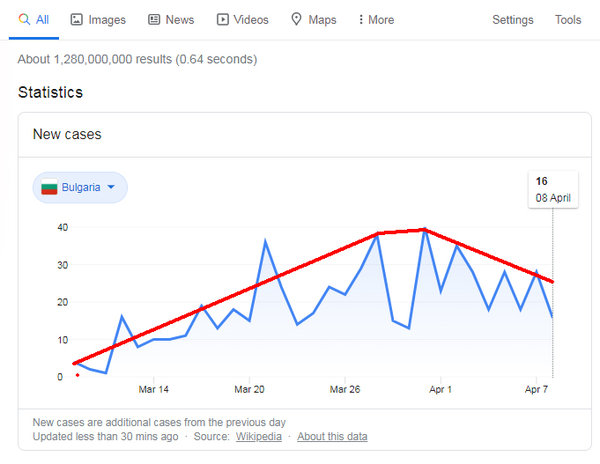Click the dropdown arrow next to Bulgaria
Image resolution: width=600 pixels, height=464 pixels.
point(111,187)
